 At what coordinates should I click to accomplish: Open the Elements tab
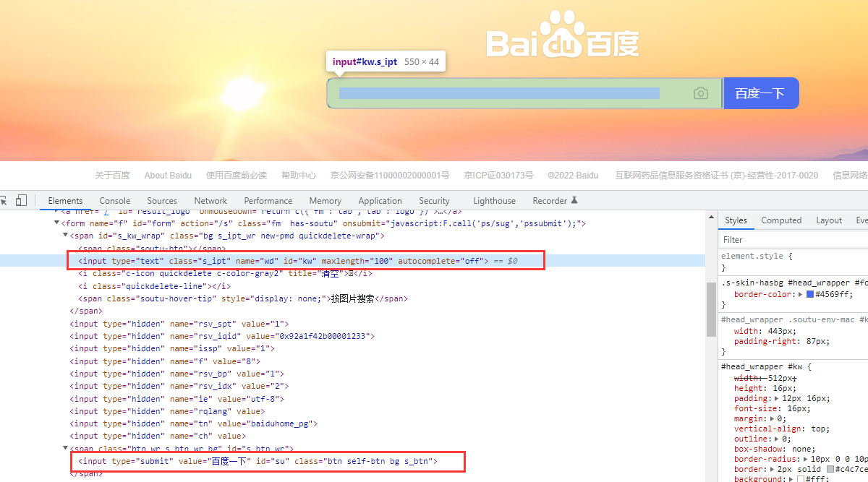tap(65, 201)
